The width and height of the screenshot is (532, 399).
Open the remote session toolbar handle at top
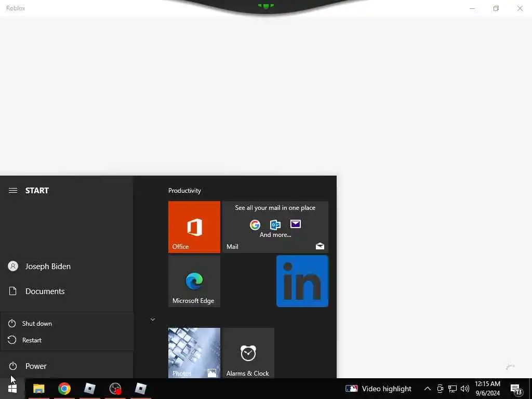pyautogui.click(x=265, y=6)
